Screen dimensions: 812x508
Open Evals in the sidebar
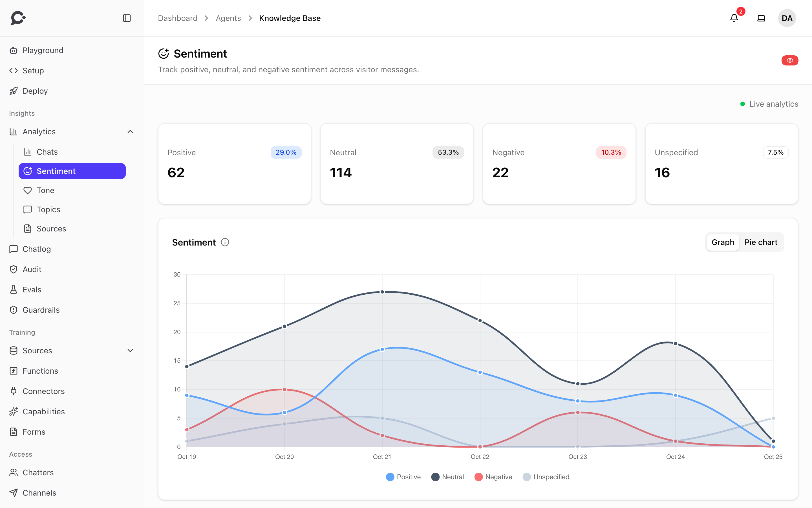[x=72, y=290]
